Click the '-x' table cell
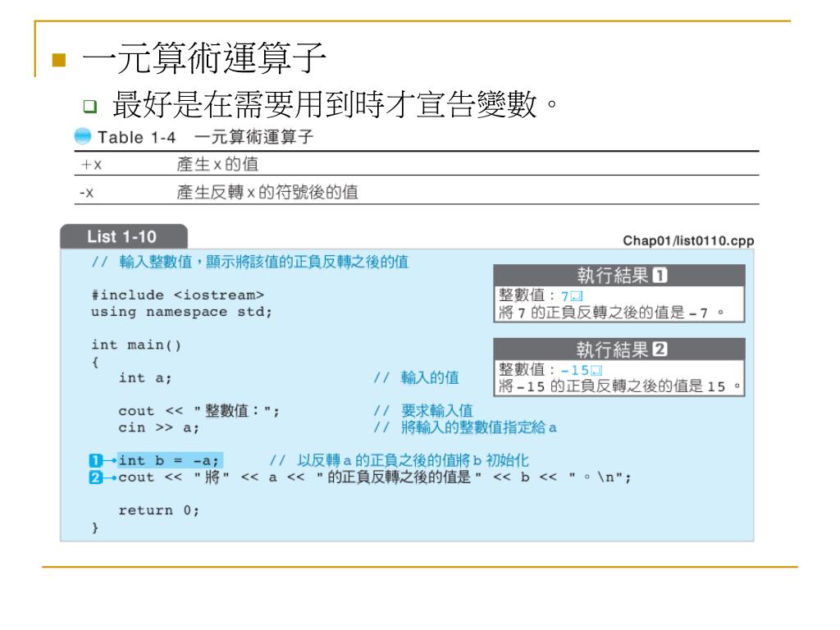This screenshot has width=840, height=630. click(x=86, y=192)
